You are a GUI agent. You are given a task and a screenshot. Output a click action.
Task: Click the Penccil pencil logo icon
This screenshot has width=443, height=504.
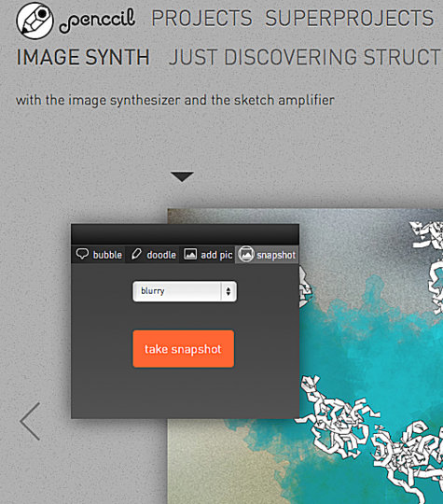tap(35, 21)
